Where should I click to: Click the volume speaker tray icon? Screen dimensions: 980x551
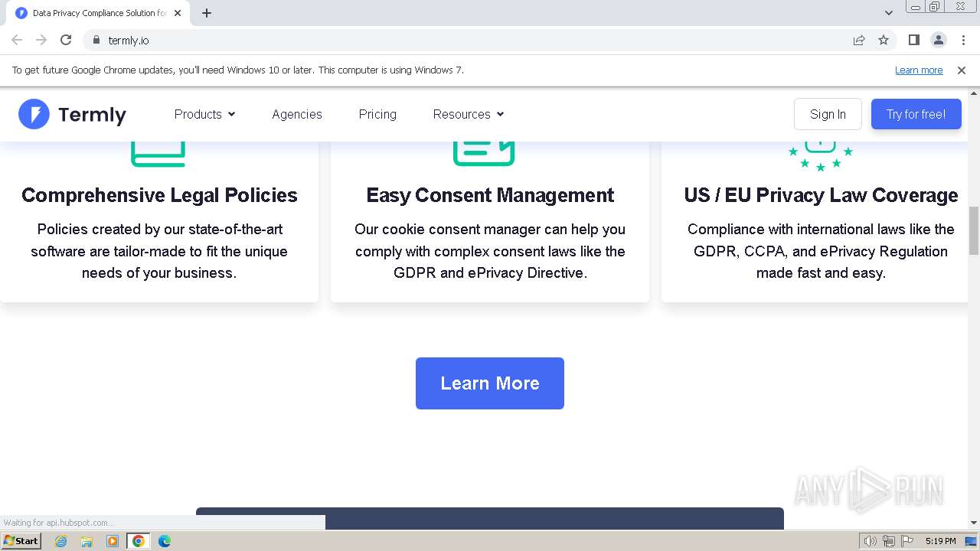[870, 541]
